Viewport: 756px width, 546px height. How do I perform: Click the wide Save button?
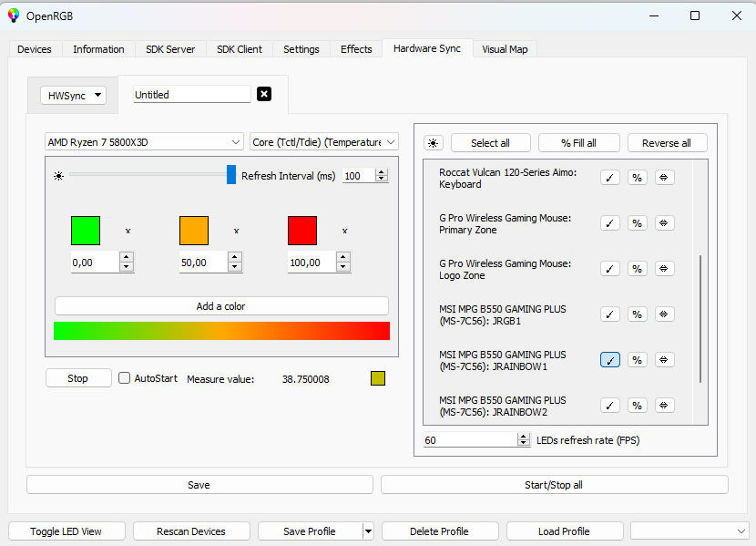pyautogui.click(x=199, y=485)
